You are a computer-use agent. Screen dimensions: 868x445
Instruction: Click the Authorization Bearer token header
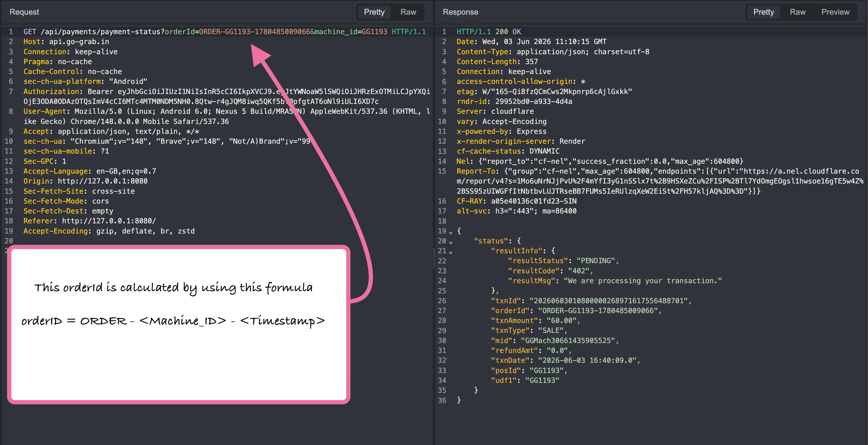[x=226, y=96]
